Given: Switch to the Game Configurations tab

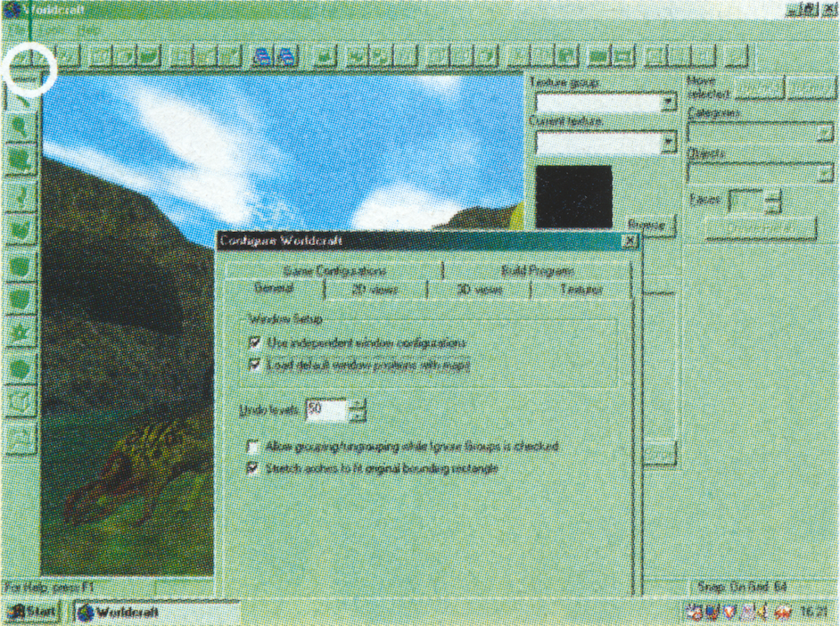Looking at the screenshot, I should [334, 270].
